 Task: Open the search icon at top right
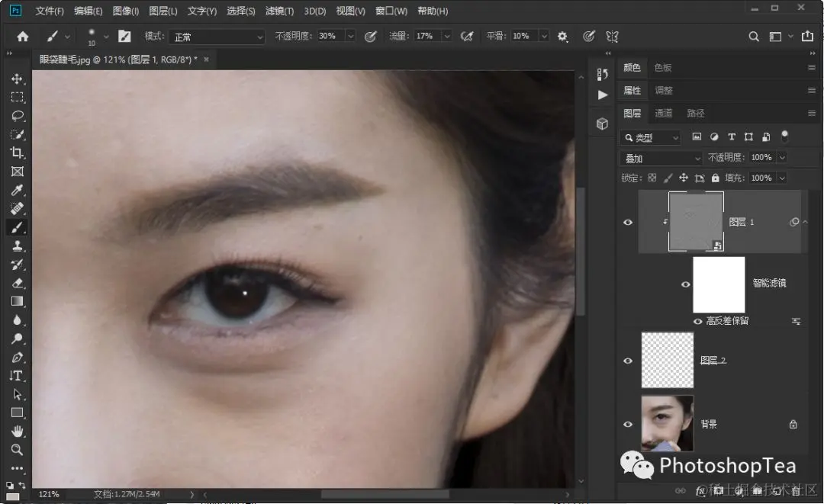[x=753, y=37]
